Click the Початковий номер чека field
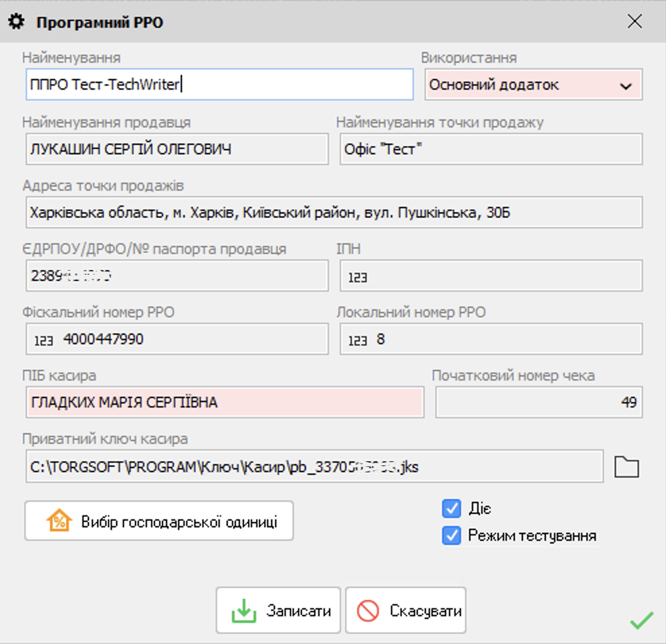This screenshot has width=666, height=644. point(537,402)
